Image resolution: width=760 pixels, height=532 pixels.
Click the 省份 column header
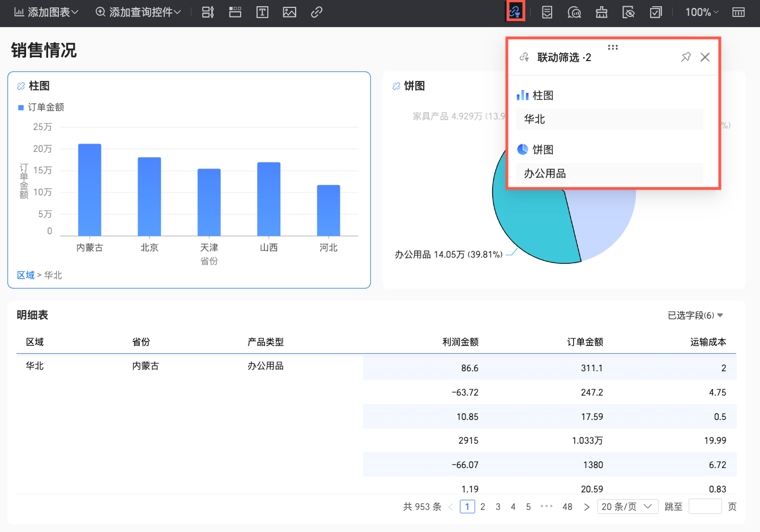coord(141,342)
